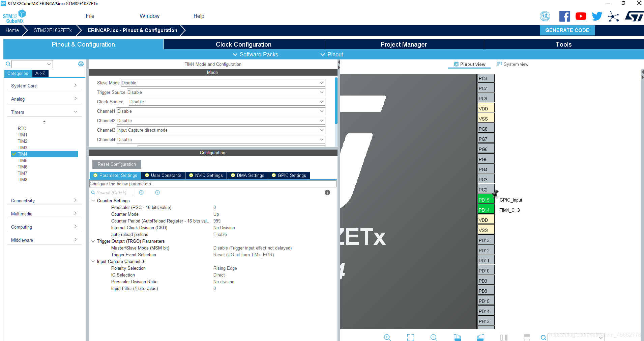
Task: Open the User Constants tab
Action: pos(163,175)
